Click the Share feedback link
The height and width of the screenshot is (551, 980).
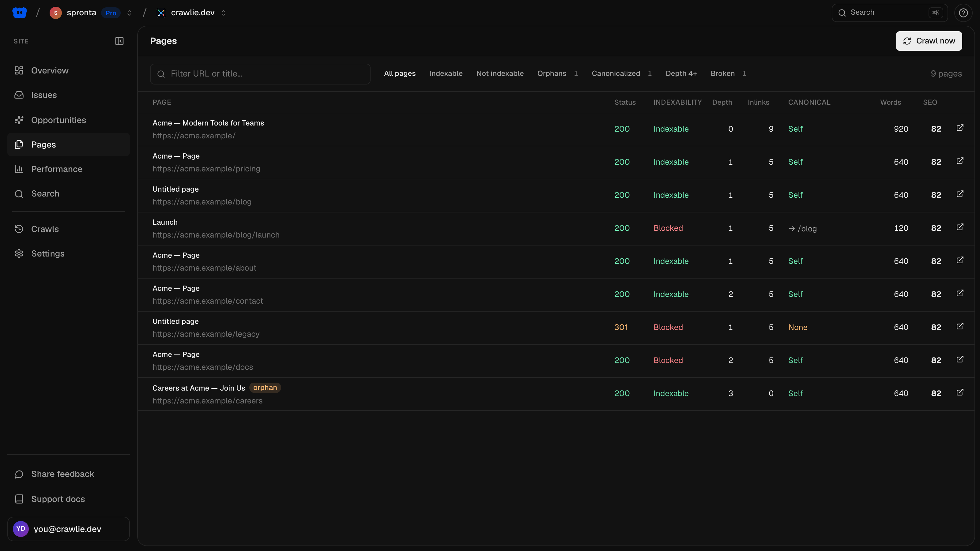69,474
